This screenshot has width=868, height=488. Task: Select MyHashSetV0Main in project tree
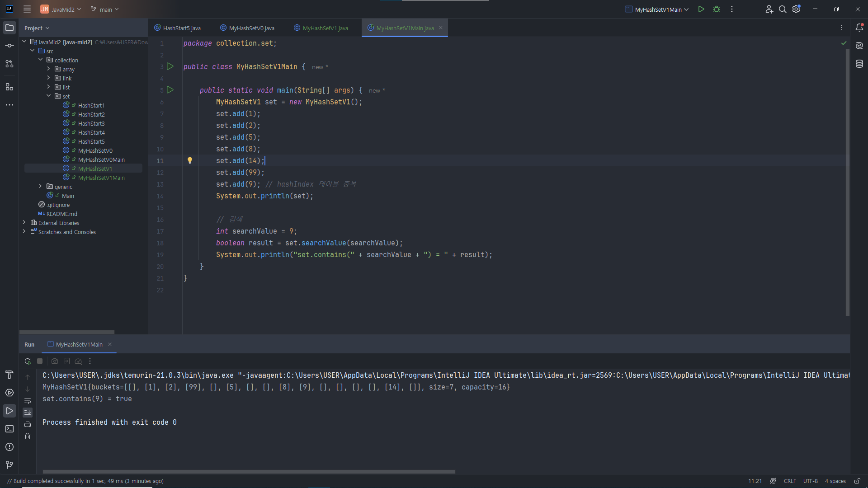101,160
